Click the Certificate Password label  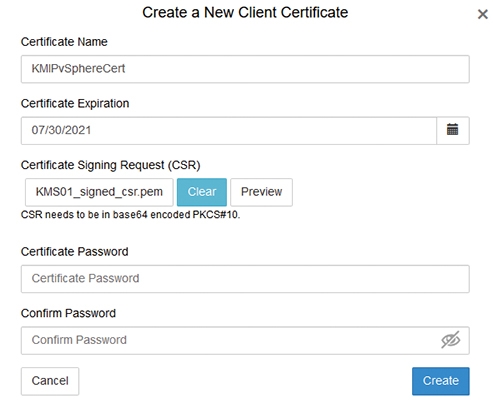[74, 252]
